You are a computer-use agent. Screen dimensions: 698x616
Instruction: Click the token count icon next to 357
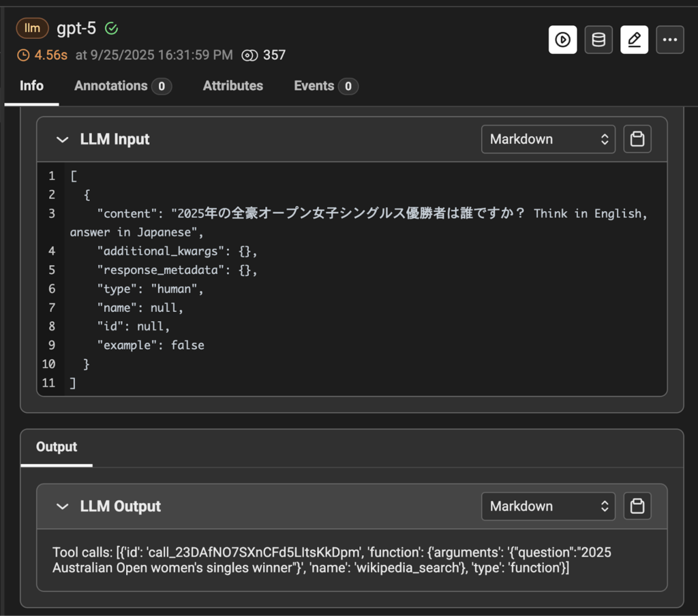click(249, 55)
